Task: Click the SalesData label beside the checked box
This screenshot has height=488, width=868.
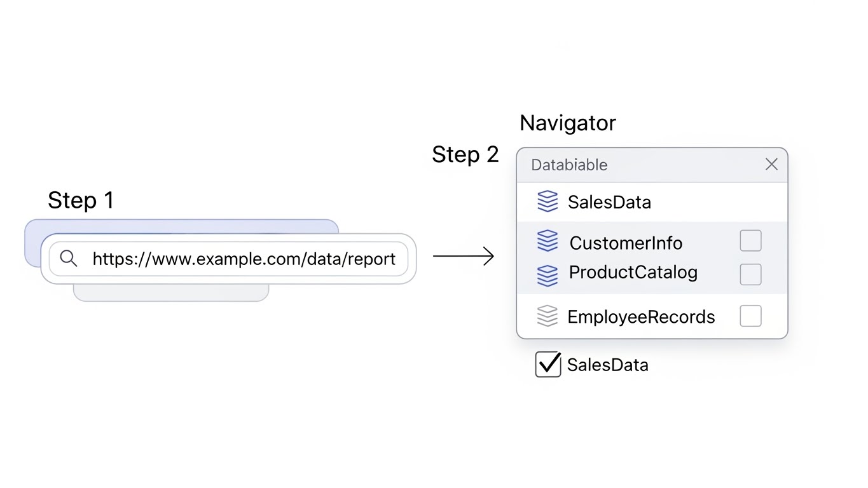Action: coord(607,365)
